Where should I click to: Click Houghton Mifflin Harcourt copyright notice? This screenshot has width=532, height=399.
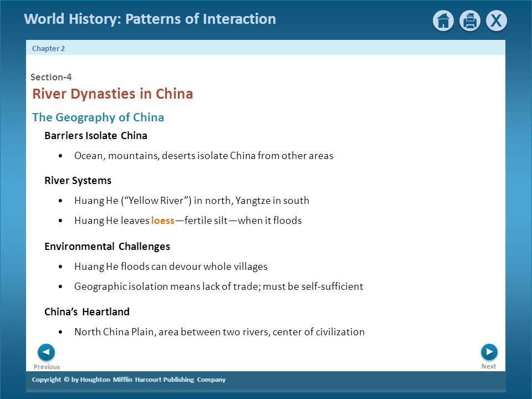(129, 380)
